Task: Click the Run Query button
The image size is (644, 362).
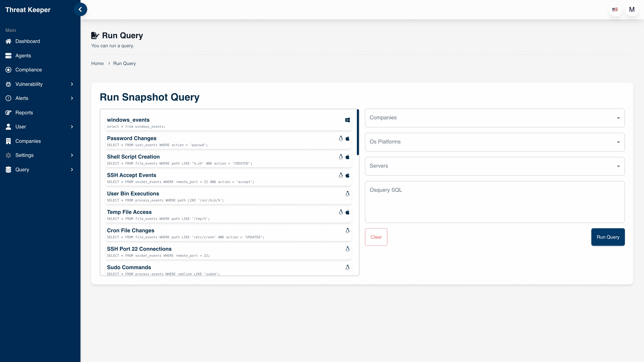Action: (608, 237)
